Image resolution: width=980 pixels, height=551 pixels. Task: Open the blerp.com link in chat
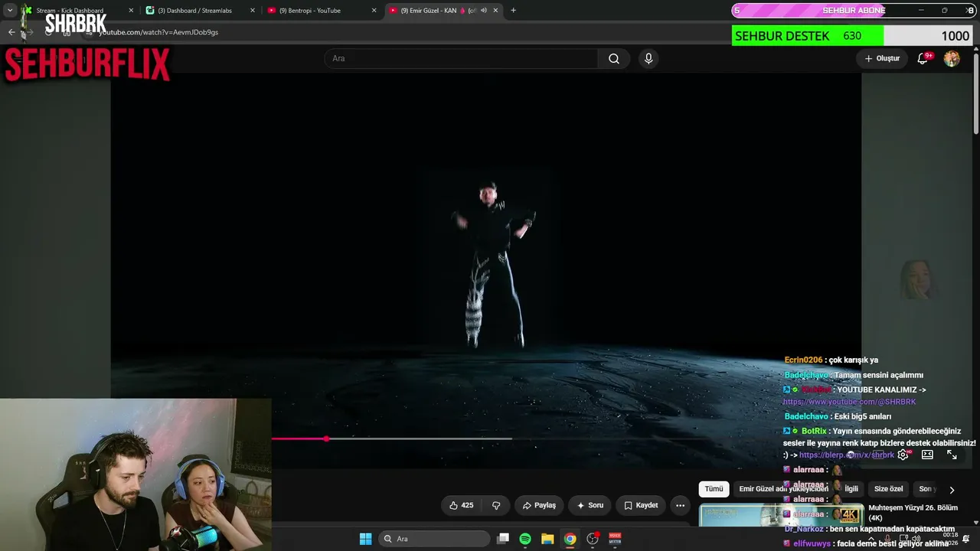pyautogui.click(x=847, y=455)
